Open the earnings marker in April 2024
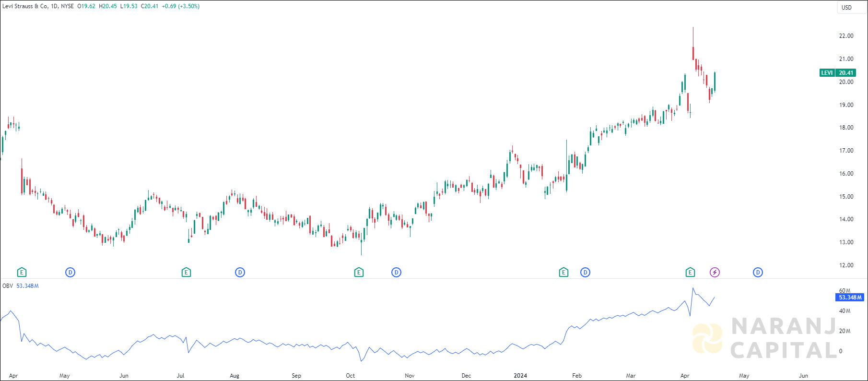Viewport: 868px width, 381px height. (690, 273)
